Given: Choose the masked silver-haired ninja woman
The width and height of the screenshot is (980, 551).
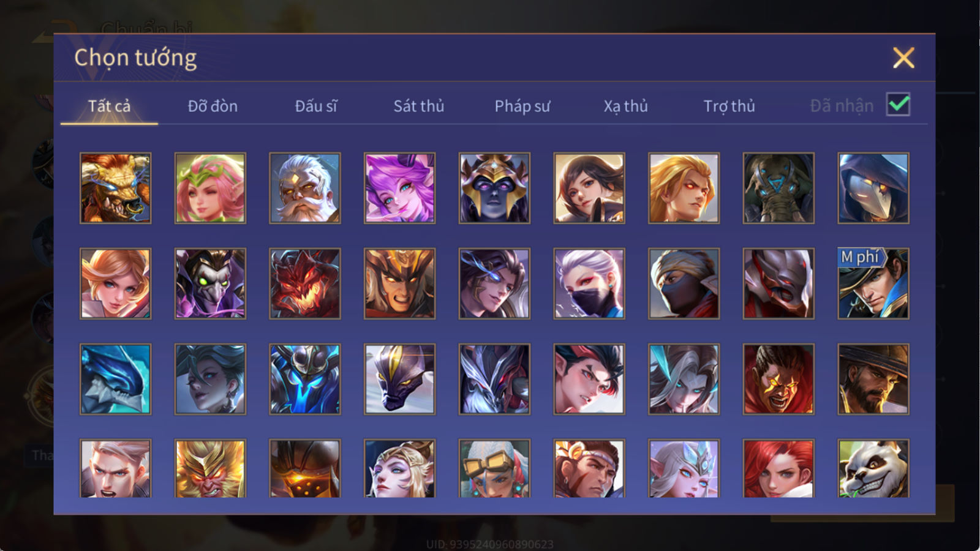Looking at the screenshot, I should [589, 283].
